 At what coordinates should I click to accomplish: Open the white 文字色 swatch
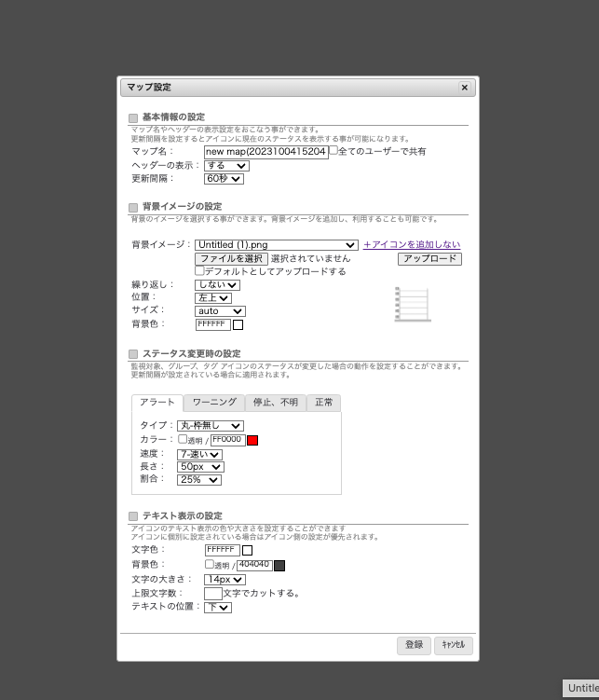pyautogui.click(x=247, y=551)
